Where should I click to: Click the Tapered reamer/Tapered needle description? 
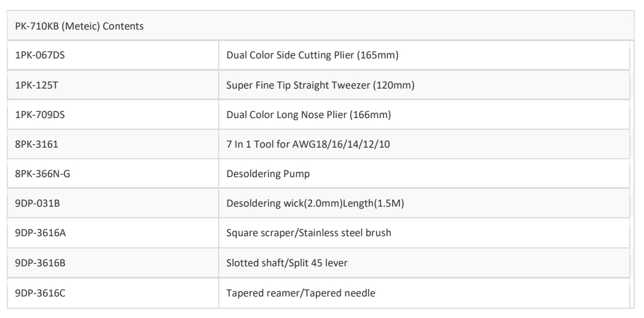pos(300,293)
